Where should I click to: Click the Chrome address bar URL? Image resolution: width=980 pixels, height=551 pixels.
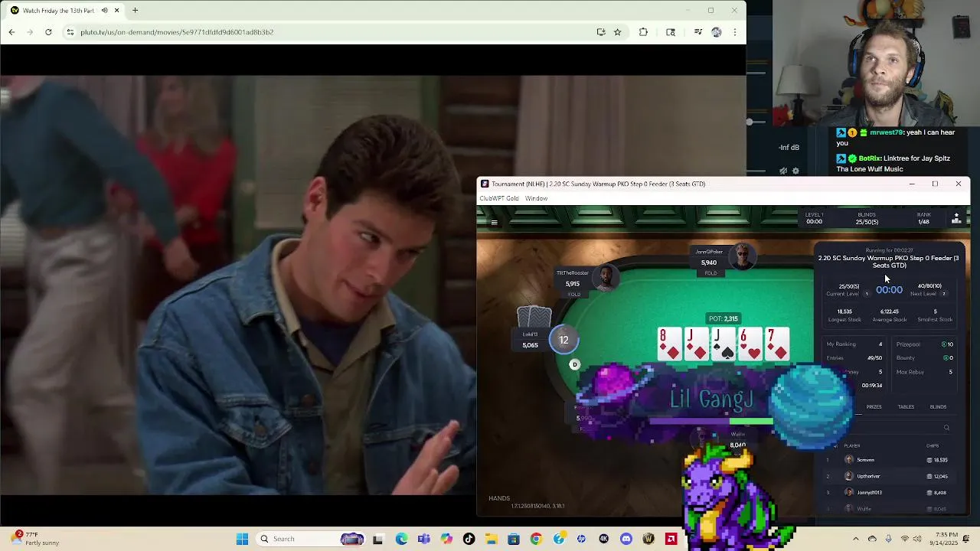click(x=177, y=32)
